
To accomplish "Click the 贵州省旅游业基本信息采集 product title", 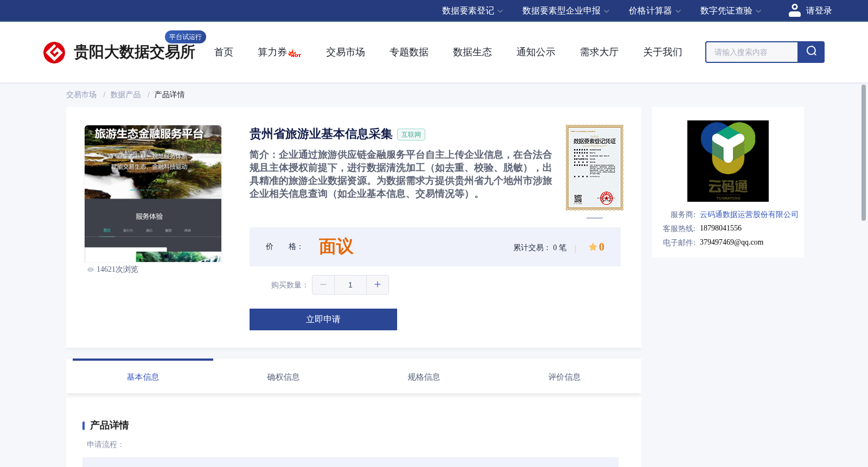I will 321,134.
